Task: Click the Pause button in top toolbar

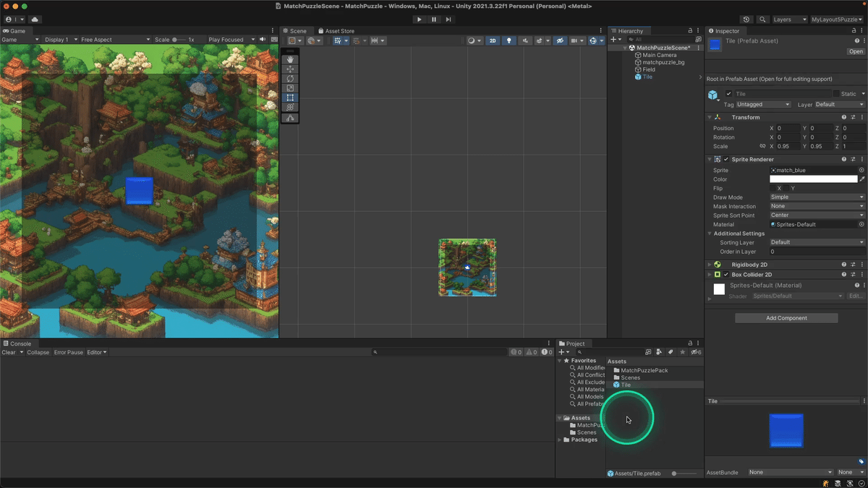Action: (x=434, y=20)
